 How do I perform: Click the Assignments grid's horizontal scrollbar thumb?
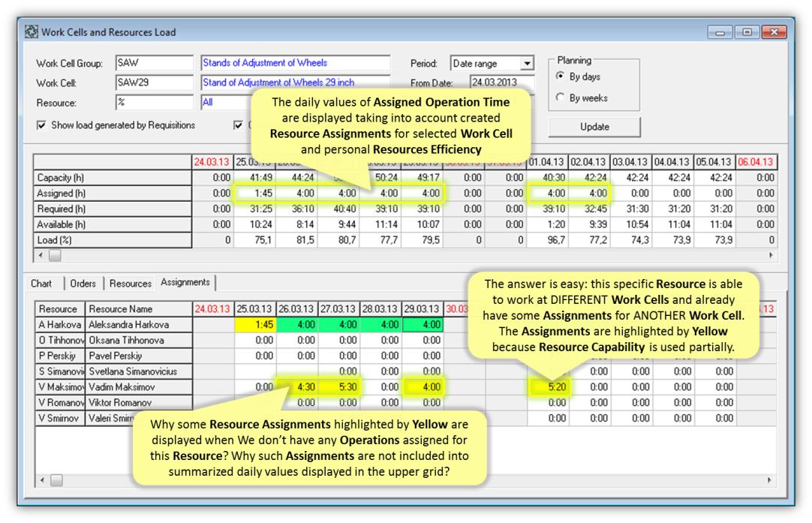(x=56, y=480)
